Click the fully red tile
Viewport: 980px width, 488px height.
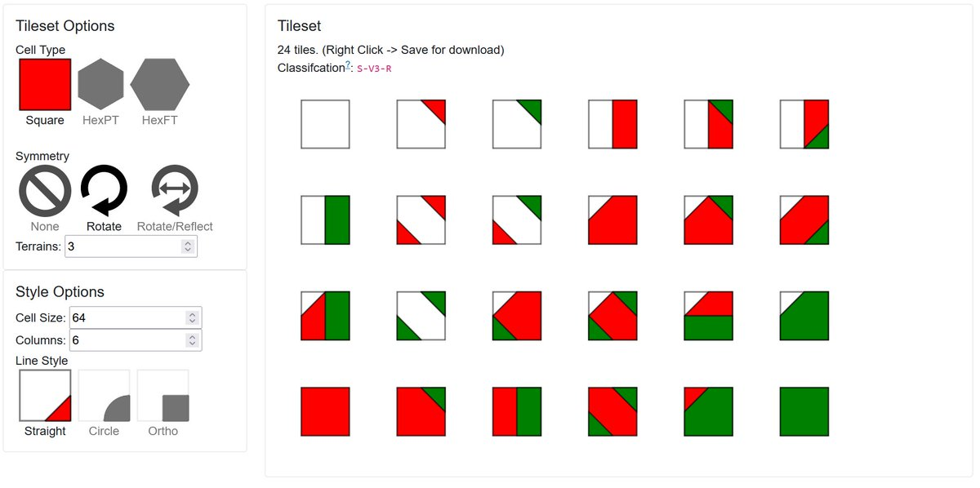325,412
